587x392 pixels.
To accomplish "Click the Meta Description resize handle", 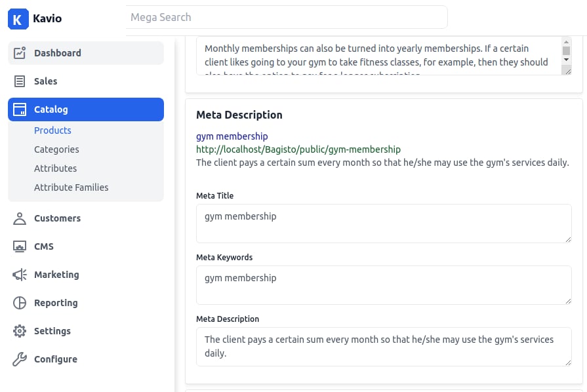I will coord(568,363).
